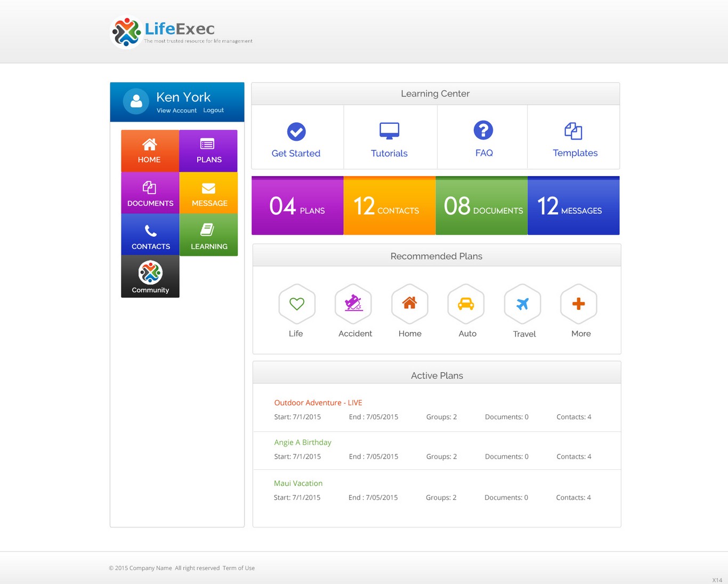Click the FAQ question mark icon
Viewport: 728px width, 584px height.
[483, 130]
